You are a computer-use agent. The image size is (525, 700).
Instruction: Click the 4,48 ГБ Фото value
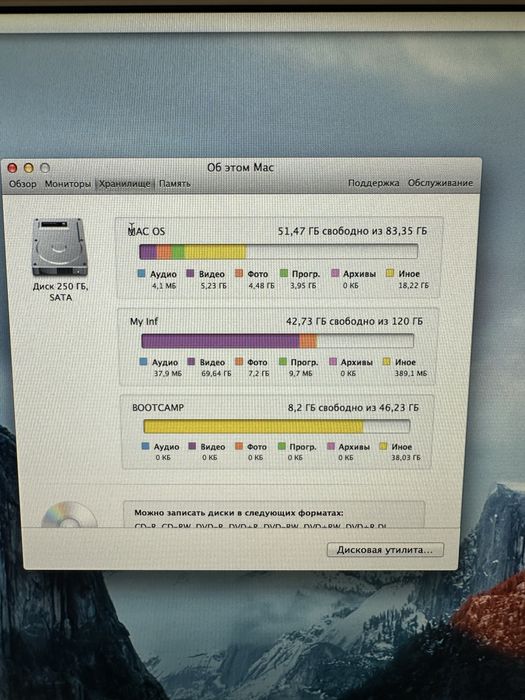(261, 286)
